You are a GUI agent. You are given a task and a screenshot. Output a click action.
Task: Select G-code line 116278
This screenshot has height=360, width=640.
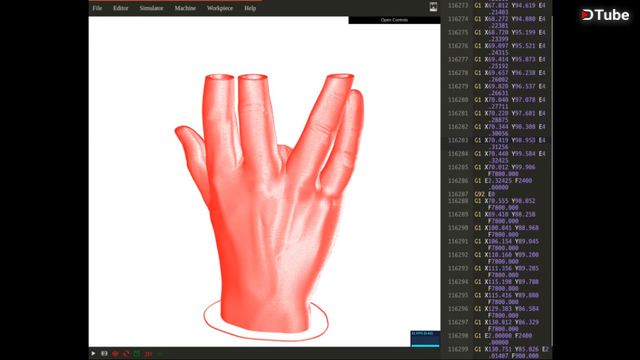[497, 76]
